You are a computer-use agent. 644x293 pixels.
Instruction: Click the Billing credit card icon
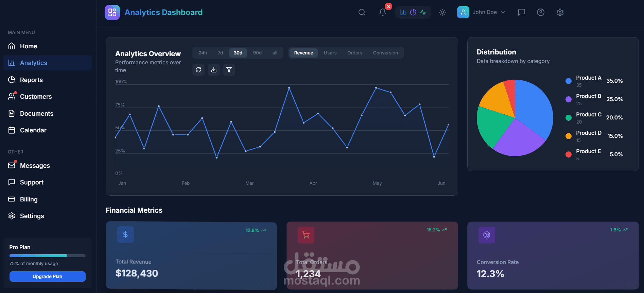pyautogui.click(x=12, y=199)
